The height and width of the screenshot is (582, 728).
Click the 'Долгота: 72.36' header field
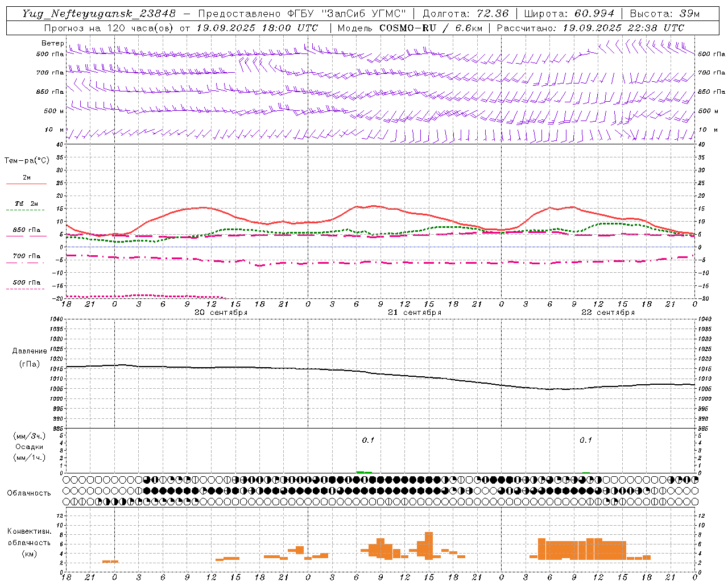coord(465,14)
